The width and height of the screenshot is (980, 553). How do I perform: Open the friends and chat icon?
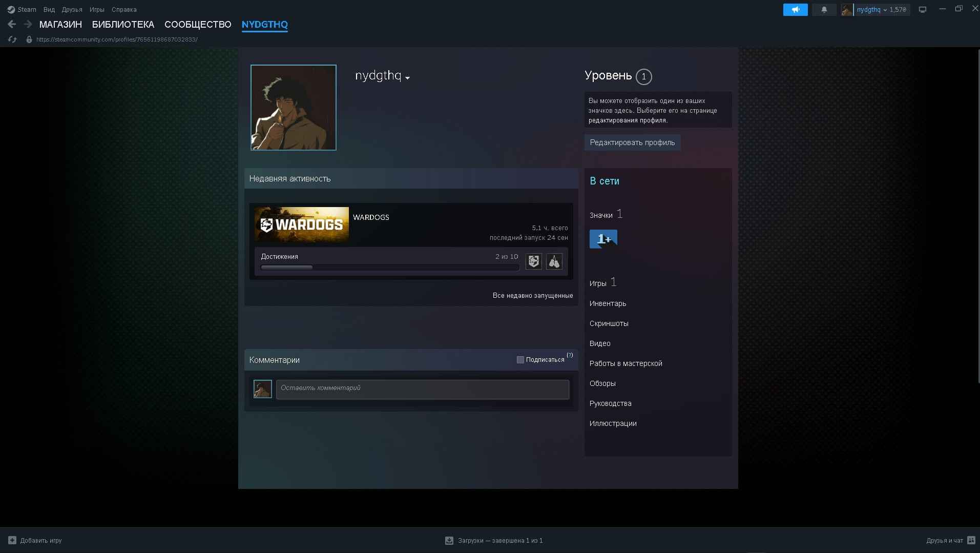point(971,540)
